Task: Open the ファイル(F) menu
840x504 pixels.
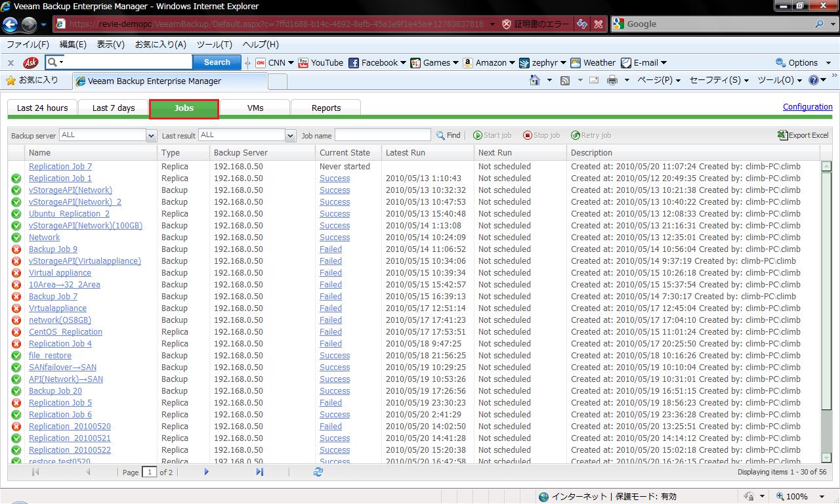Action: pyautogui.click(x=28, y=45)
